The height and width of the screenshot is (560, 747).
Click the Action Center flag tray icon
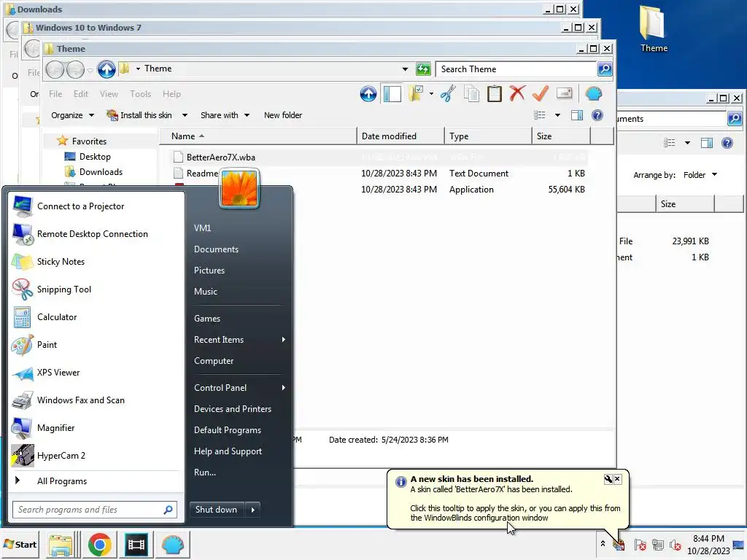pyautogui.click(x=640, y=545)
